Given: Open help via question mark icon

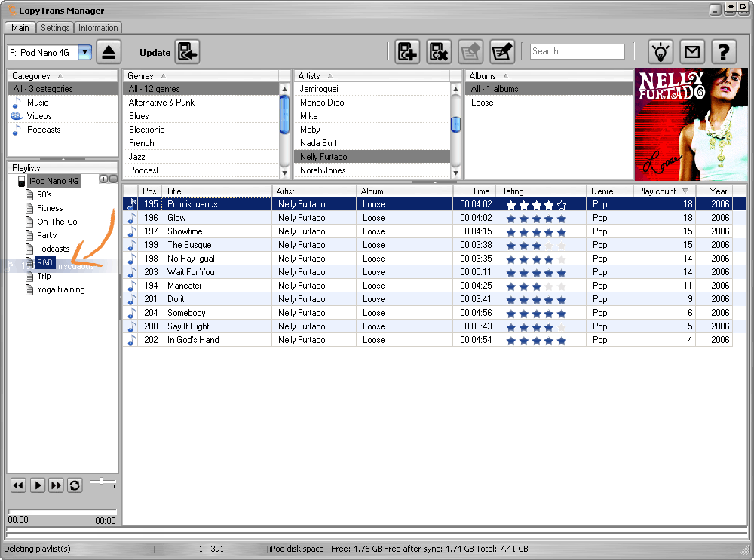Looking at the screenshot, I should (724, 52).
